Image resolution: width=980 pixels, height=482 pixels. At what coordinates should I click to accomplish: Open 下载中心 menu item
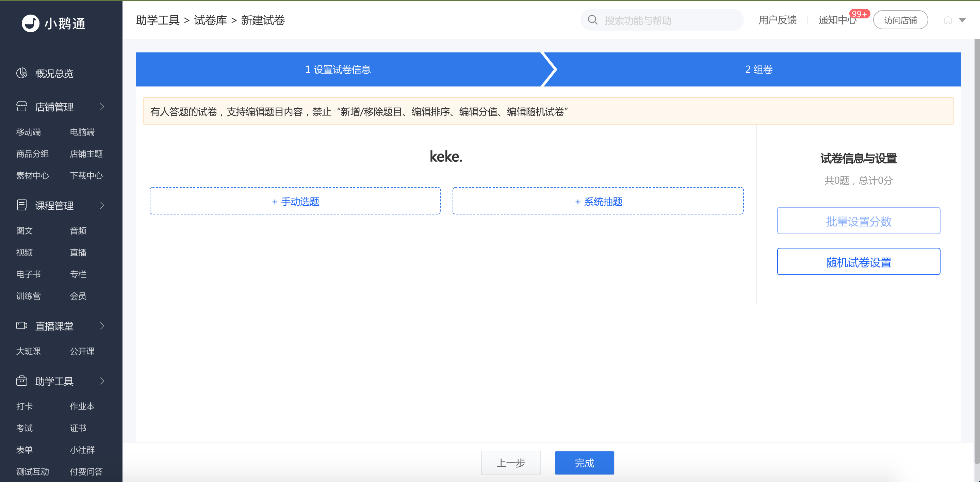coord(86,175)
